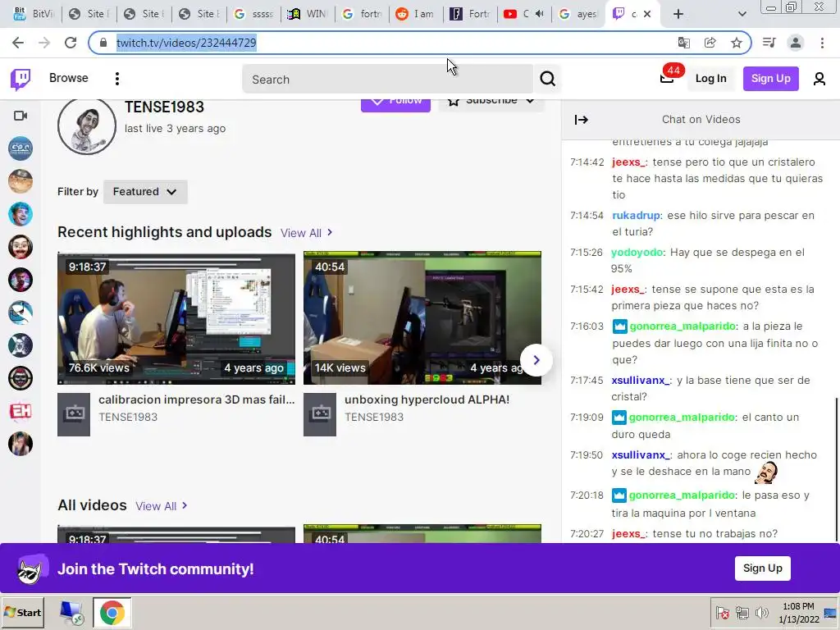
Task: Click username yodoyodo in chat
Action: 637,253
